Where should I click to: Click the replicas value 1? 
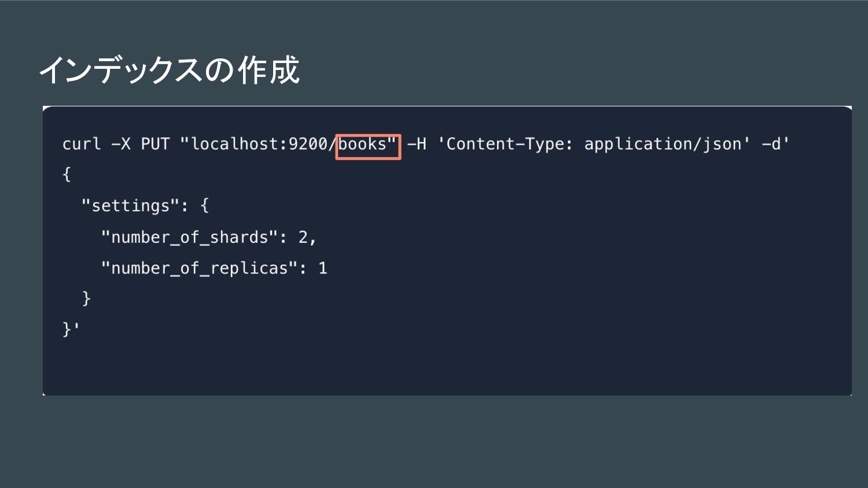(x=323, y=268)
